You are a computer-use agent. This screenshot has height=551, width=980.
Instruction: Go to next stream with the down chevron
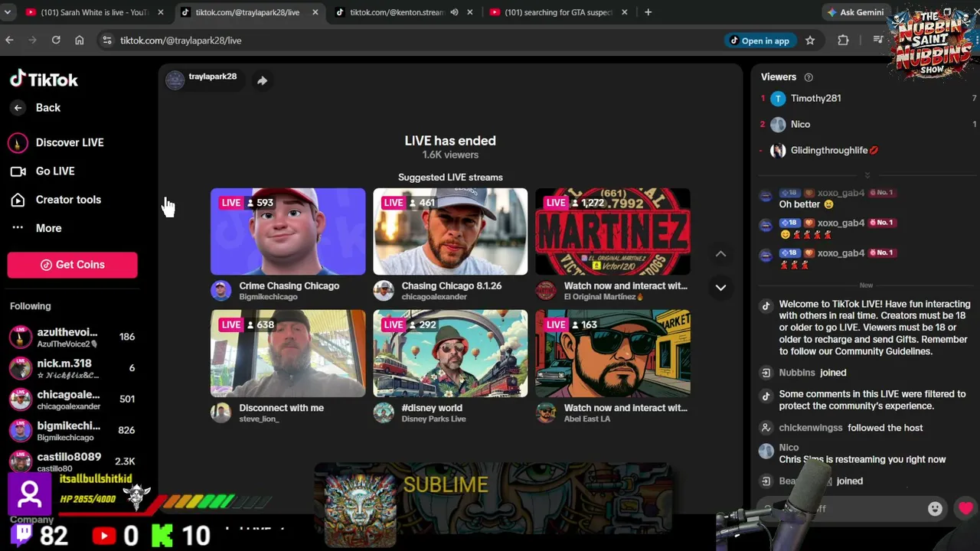point(720,288)
